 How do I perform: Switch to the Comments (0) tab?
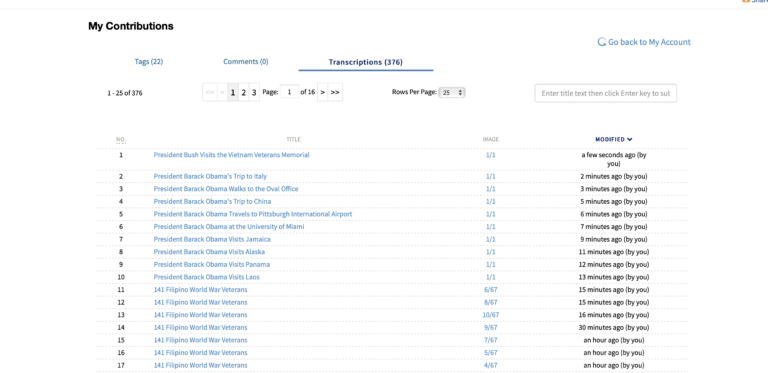(245, 62)
